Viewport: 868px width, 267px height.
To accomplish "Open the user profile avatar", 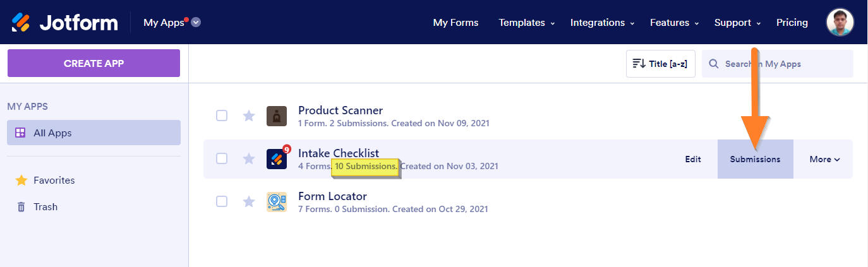I will 840,23.
